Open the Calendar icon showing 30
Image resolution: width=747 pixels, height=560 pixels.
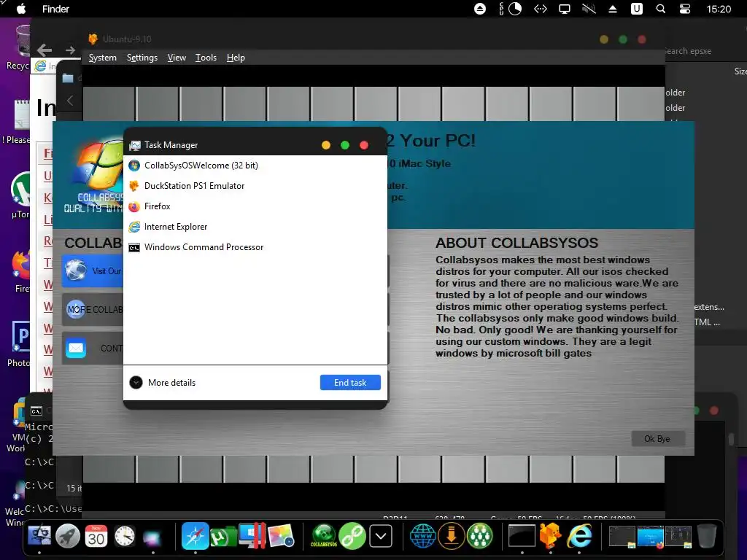[96, 536]
